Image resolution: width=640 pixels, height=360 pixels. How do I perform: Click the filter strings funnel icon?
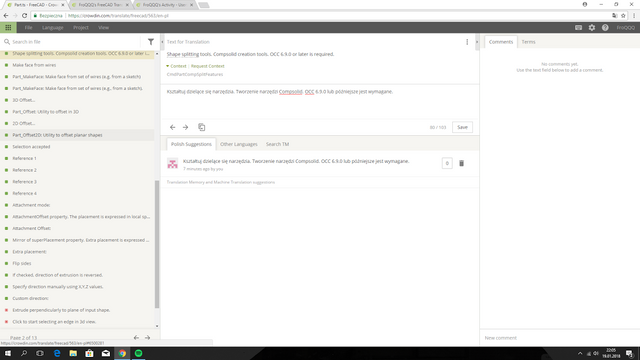(x=151, y=42)
